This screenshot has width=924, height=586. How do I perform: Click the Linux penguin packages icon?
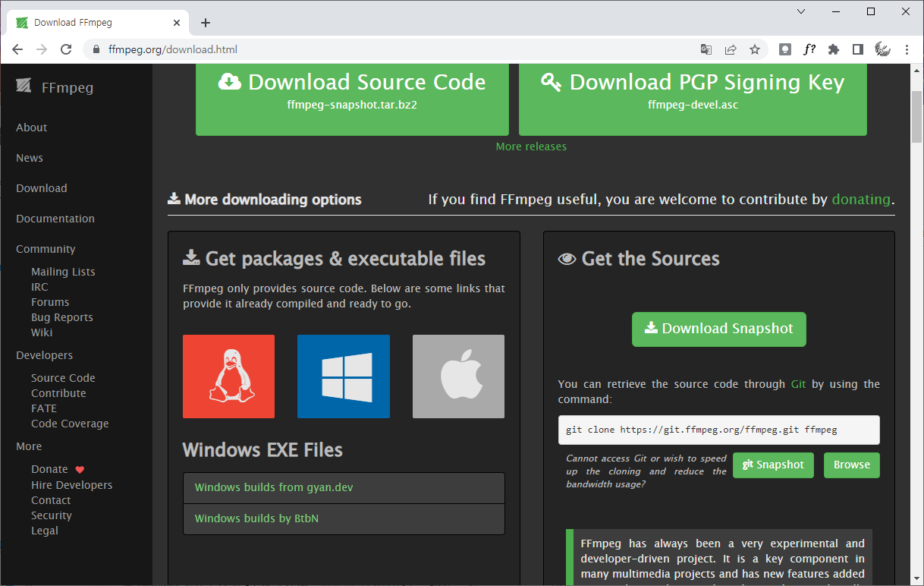point(228,376)
